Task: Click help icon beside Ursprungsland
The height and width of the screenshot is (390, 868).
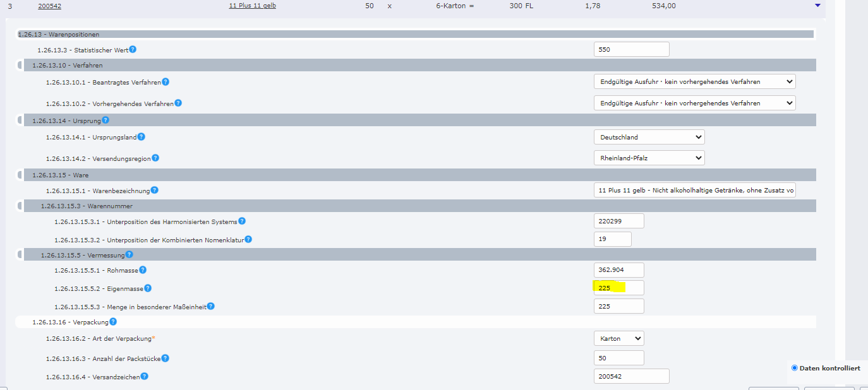Action: [x=142, y=137]
